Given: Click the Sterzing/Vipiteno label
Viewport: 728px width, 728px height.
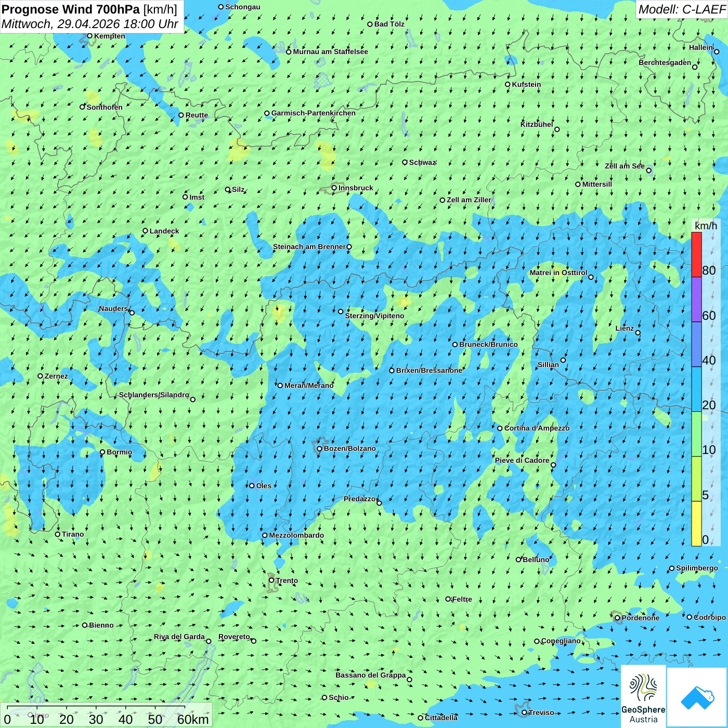Looking at the screenshot, I should [x=374, y=316].
